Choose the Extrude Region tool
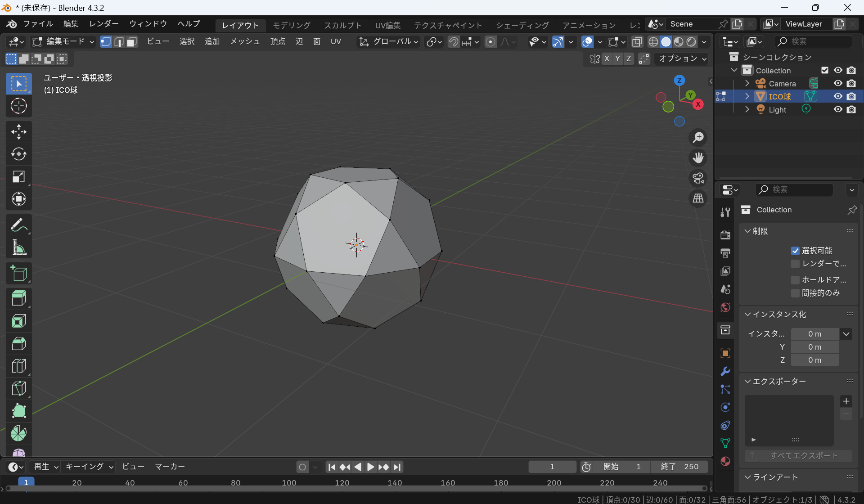The image size is (864, 504). 18,298
